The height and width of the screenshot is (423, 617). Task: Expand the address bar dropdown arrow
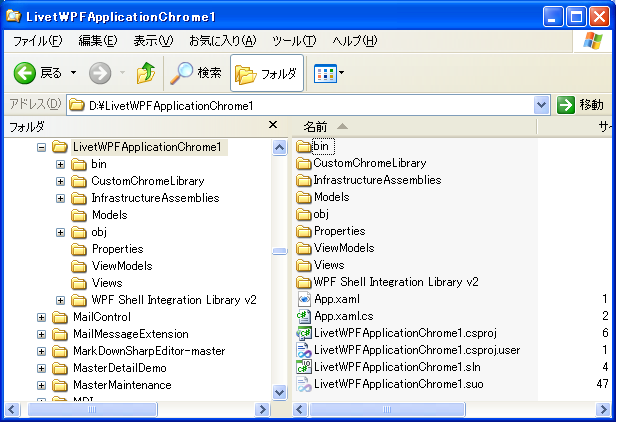[x=542, y=105]
